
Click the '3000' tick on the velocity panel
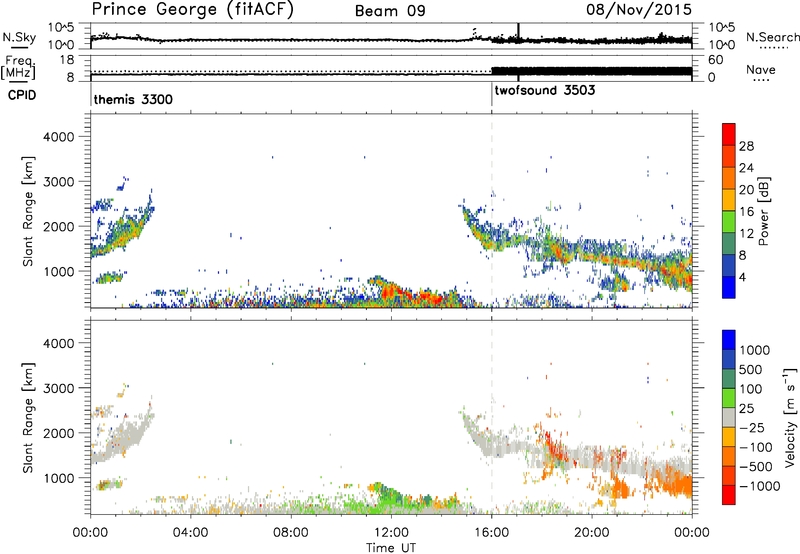point(58,388)
